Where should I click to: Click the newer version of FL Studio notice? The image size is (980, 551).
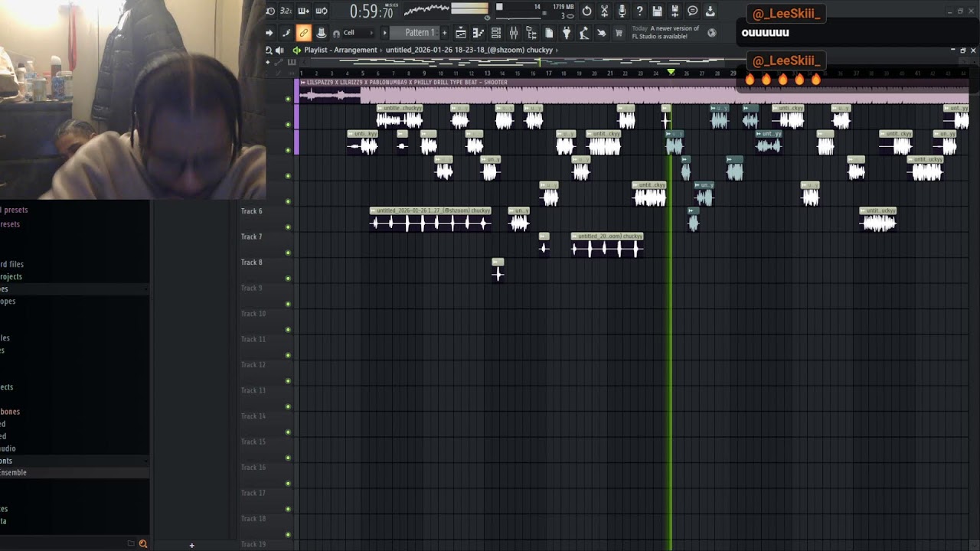pyautogui.click(x=665, y=33)
